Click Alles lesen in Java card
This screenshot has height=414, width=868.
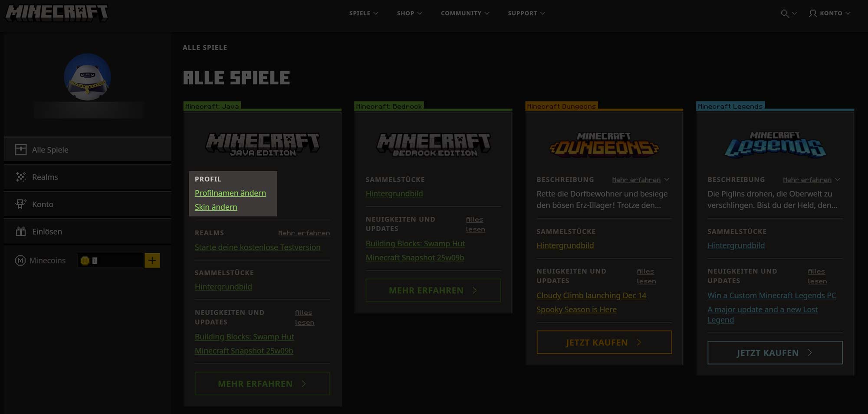click(x=305, y=317)
